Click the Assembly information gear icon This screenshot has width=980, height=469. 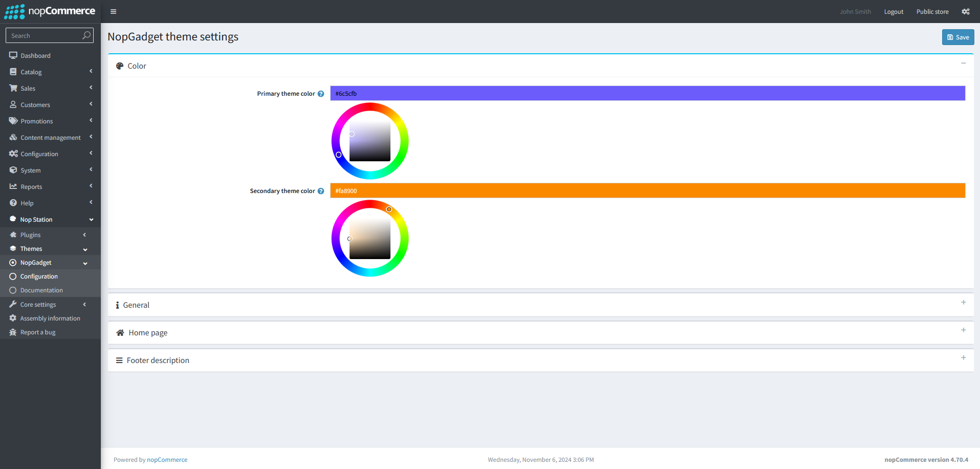13,318
